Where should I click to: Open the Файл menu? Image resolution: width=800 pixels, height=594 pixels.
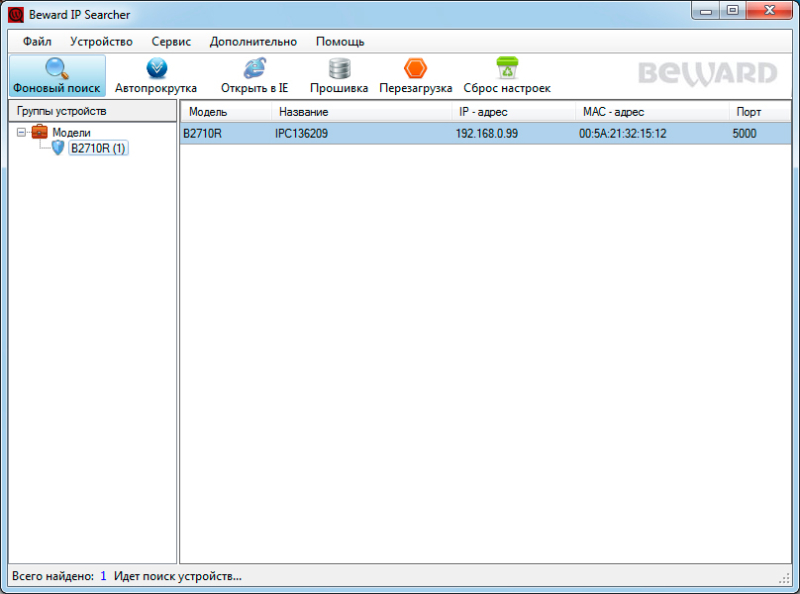(x=37, y=42)
